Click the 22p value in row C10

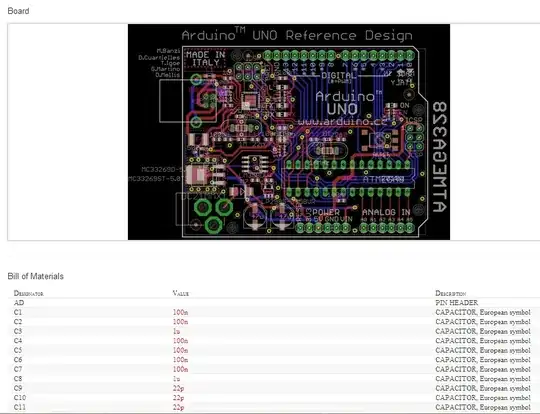tap(178, 397)
